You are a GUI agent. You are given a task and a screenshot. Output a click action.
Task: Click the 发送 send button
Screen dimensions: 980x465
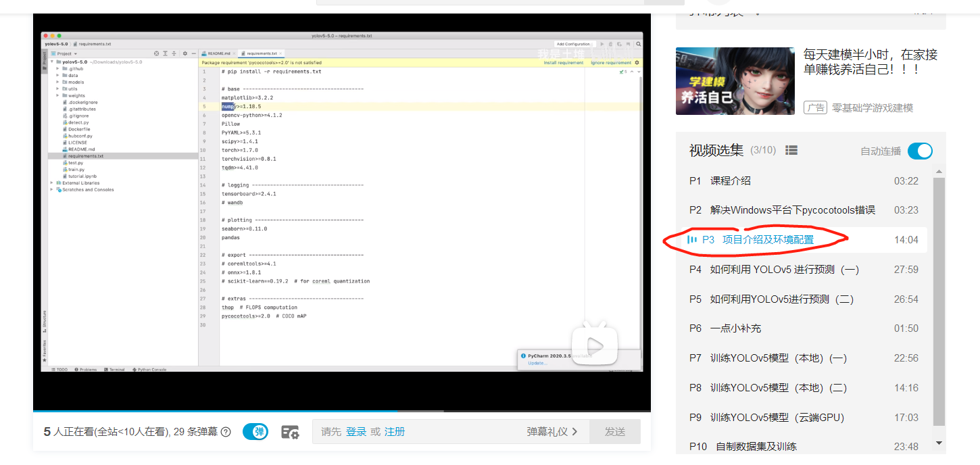click(615, 431)
